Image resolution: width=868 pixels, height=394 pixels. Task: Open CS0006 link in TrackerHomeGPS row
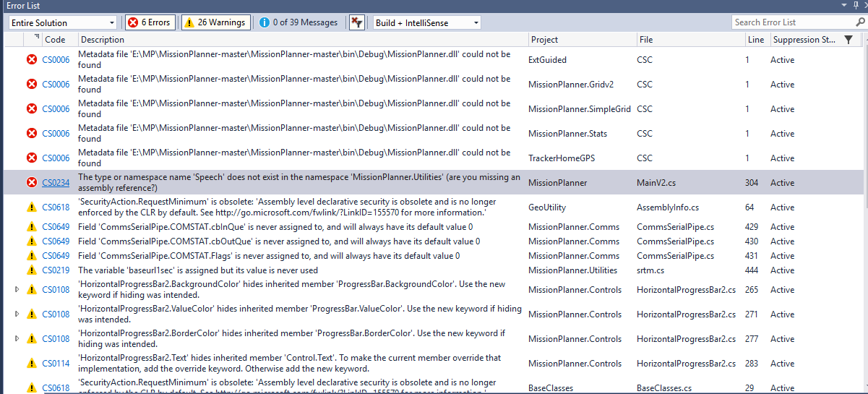tap(56, 158)
